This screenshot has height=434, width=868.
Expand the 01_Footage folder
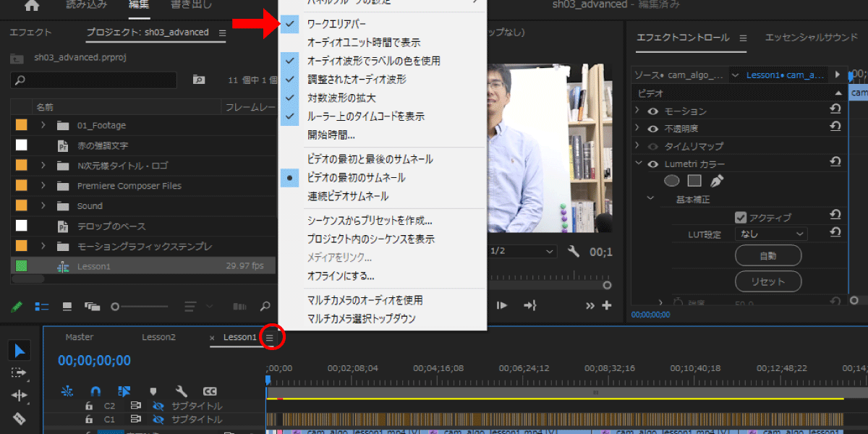click(x=43, y=125)
